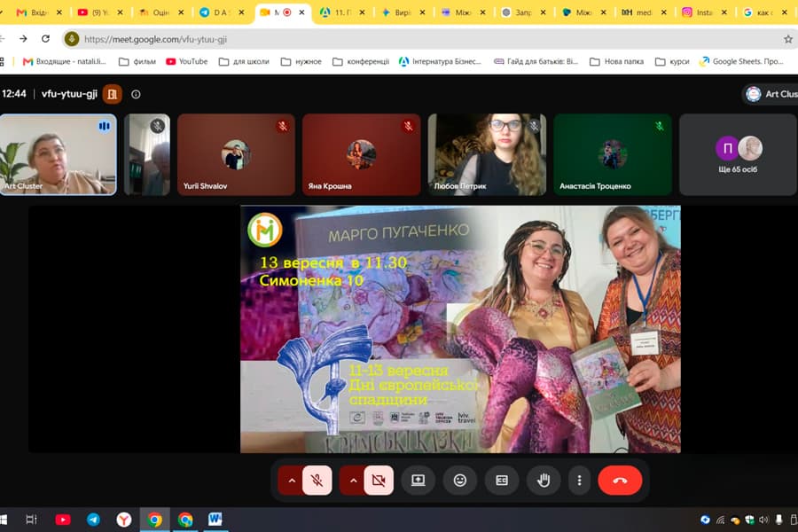Toggle the camera off button
This screenshot has width=798, height=532.
[x=379, y=480]
